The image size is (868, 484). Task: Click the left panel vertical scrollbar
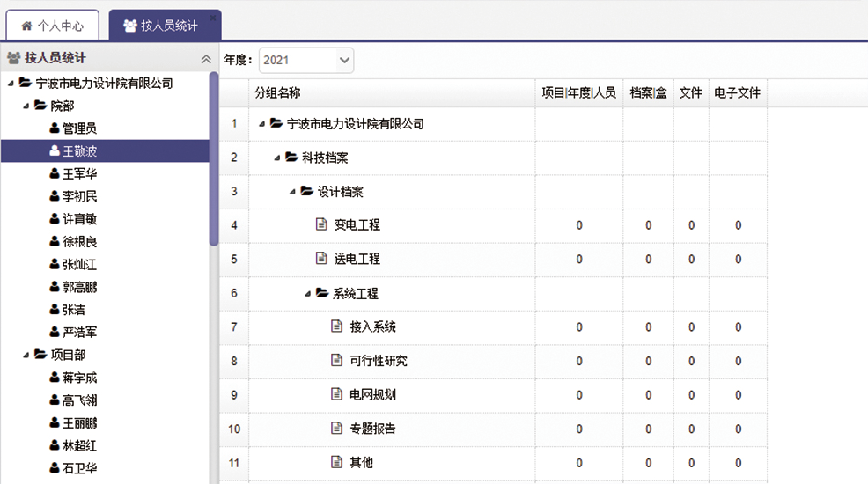213,158
